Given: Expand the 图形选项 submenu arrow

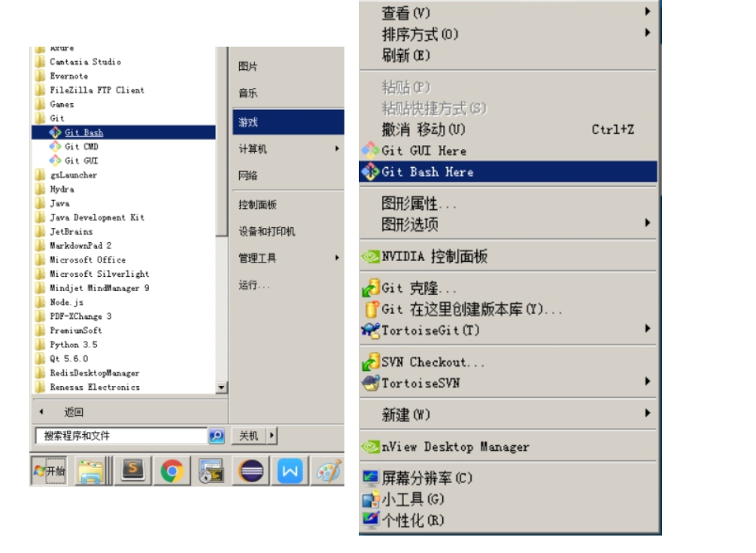Looking at the screenshot, I should coord(648,223).
